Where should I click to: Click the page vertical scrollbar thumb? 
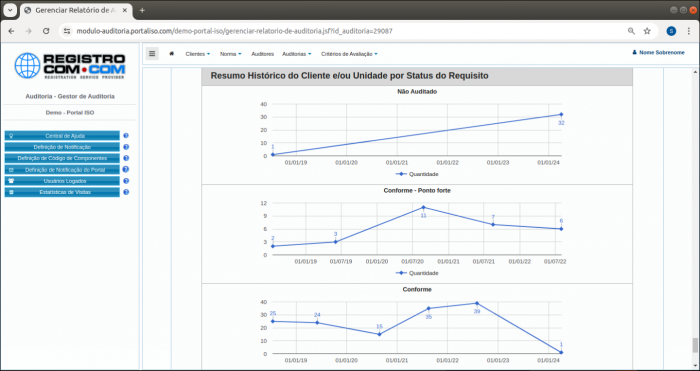point(695,345)
